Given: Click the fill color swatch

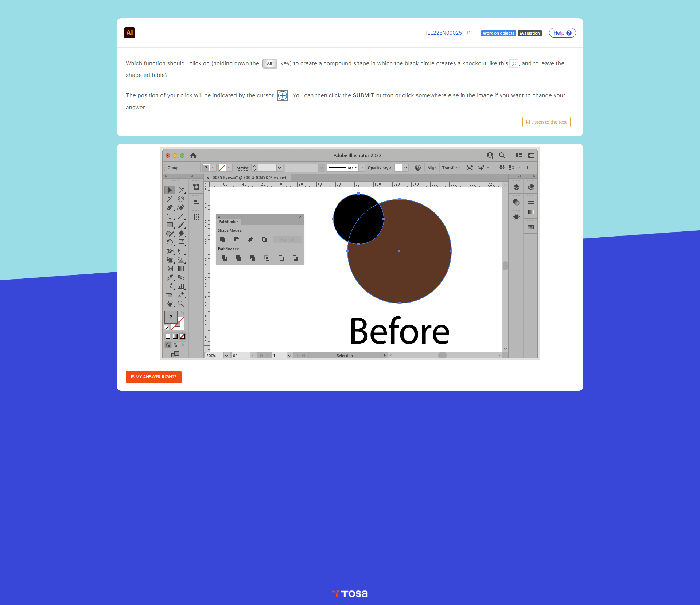Looking at the screenshot, I should pyautogui.click(x=171, y=317).
